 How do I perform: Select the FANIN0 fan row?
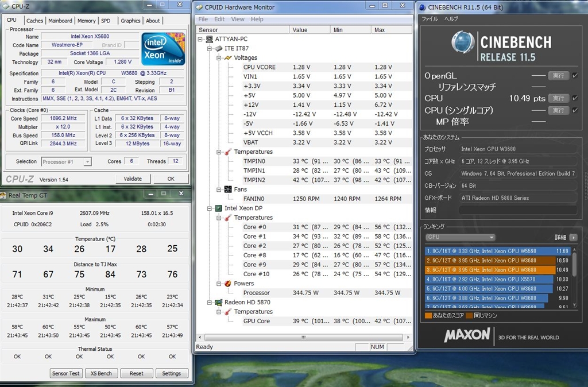327,199
